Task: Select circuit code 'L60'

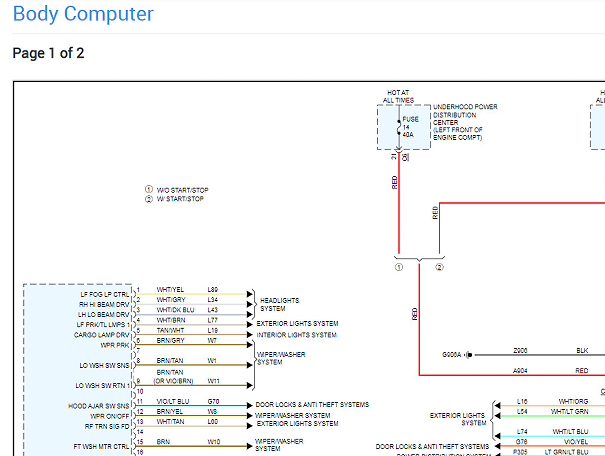Action: 213,422
